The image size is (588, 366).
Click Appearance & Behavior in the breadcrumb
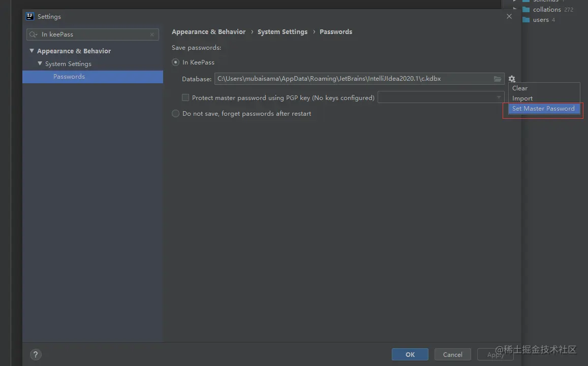click(208, 32)
